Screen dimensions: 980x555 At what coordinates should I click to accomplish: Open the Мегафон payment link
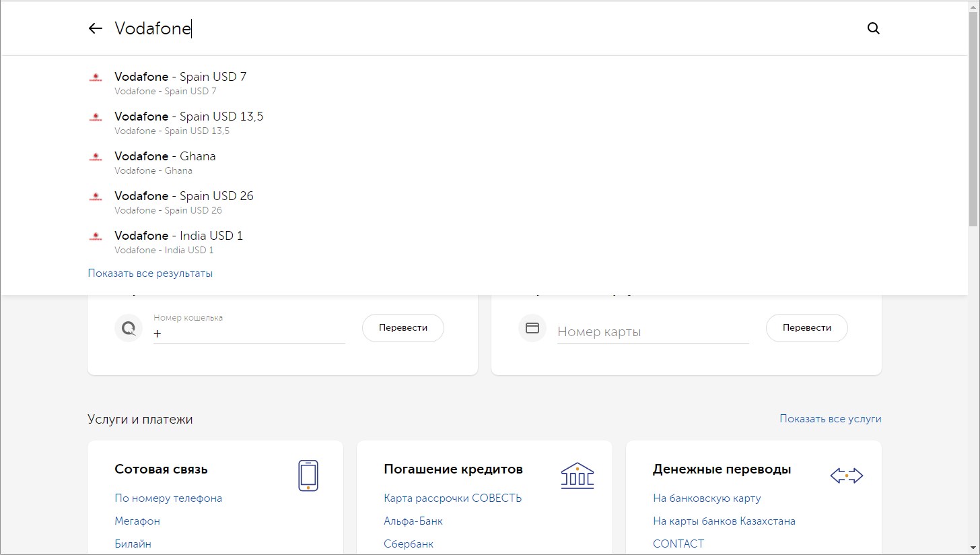137,521
